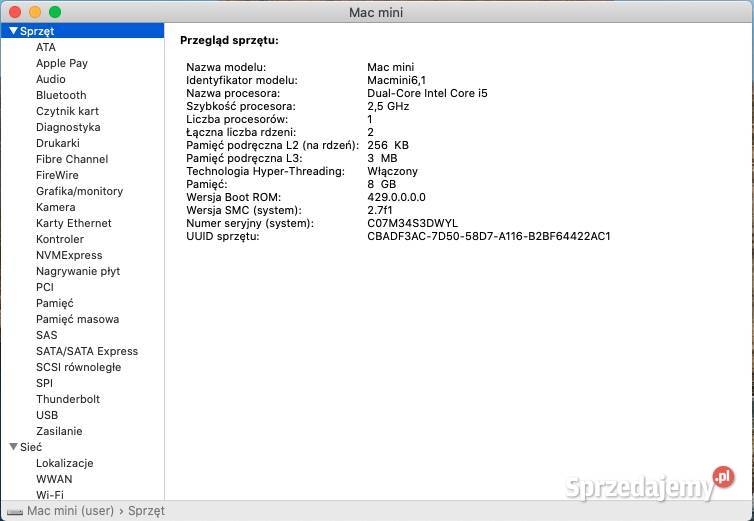
Task: Click Dual-Core Intel Core i5 value
Action: (x=427, y=93)
